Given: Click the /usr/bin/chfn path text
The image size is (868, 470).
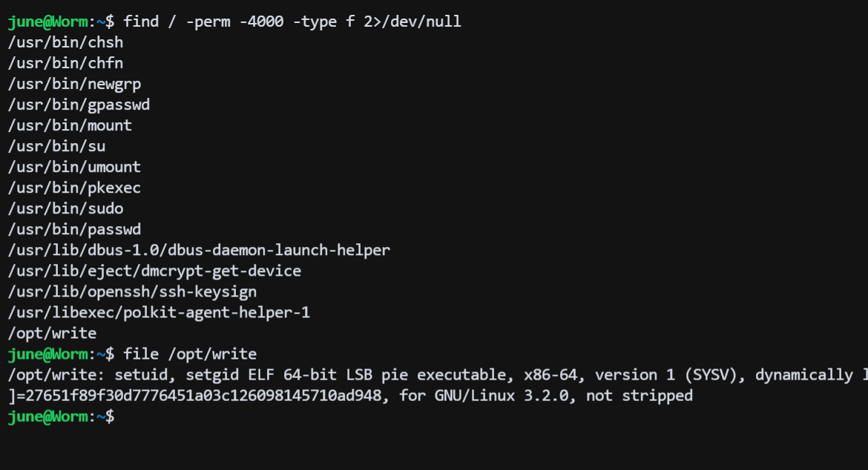Looking at the screenshot, I should coord(65,63).
